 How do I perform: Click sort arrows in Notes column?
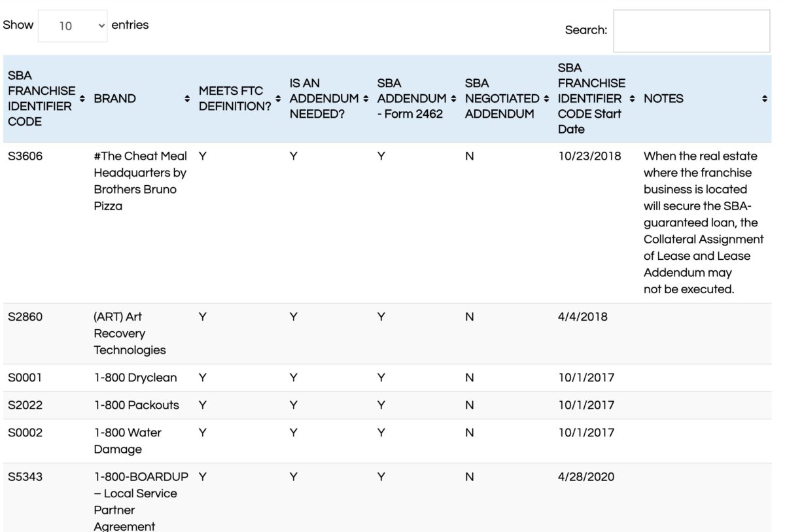[765, 99]
